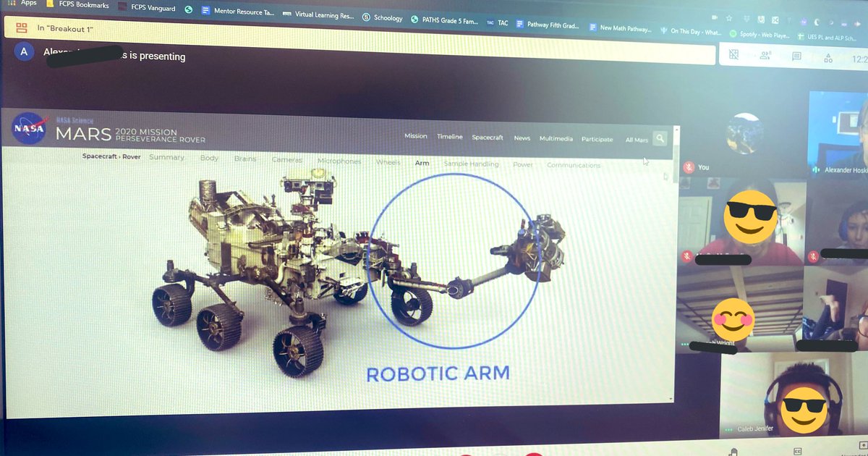Click the NASA site search magnifier icon
The image size is (868, 456).
[x=660, y=138]
